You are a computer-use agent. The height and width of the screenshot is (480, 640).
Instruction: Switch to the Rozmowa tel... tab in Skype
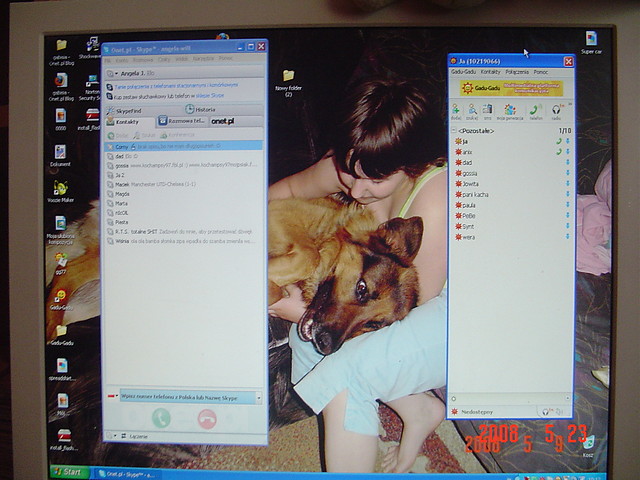coord(182,121)
